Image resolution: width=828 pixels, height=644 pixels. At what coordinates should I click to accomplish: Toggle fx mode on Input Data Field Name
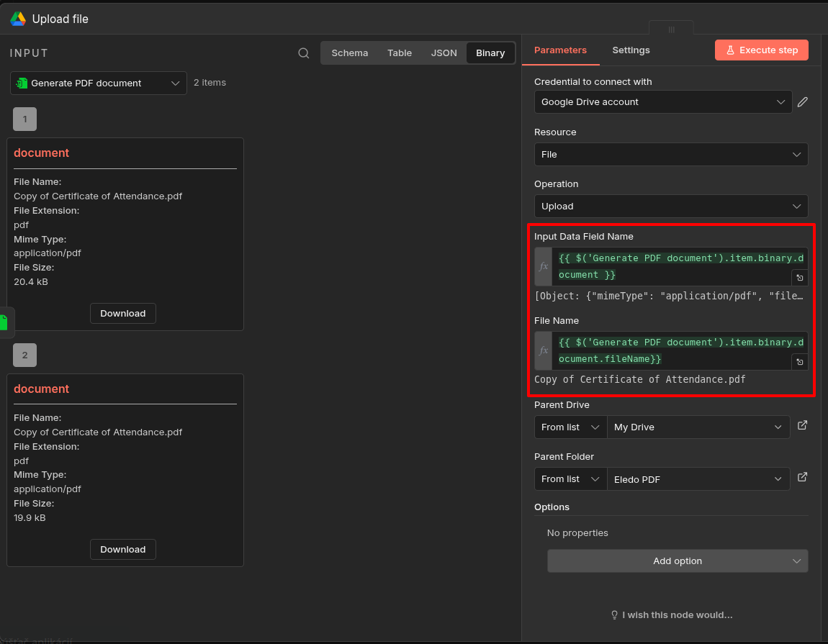(x=543, y=266)
